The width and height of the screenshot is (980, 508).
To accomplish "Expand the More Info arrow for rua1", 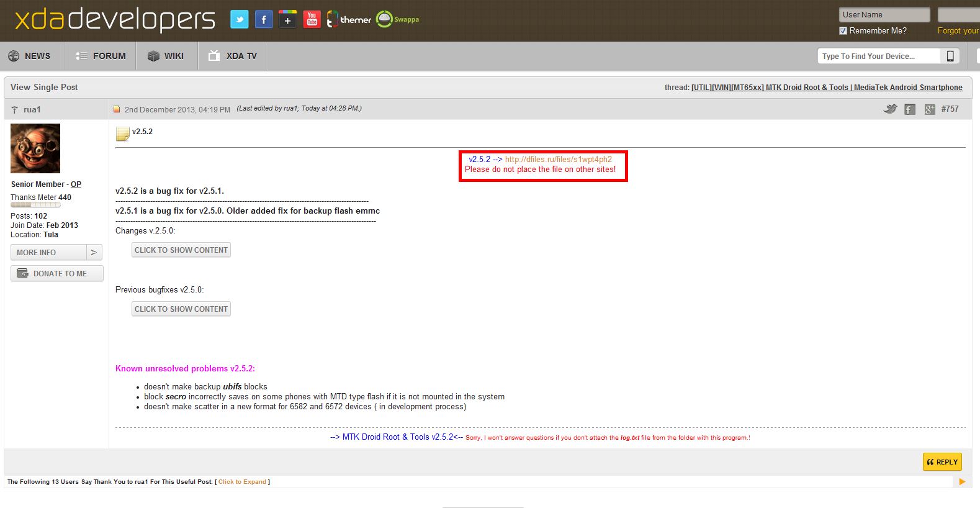I will pos(94,252).
